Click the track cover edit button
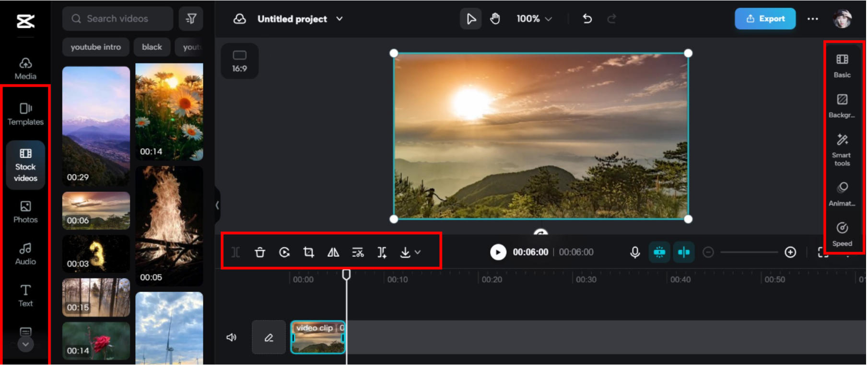 [x=269, y=337]
